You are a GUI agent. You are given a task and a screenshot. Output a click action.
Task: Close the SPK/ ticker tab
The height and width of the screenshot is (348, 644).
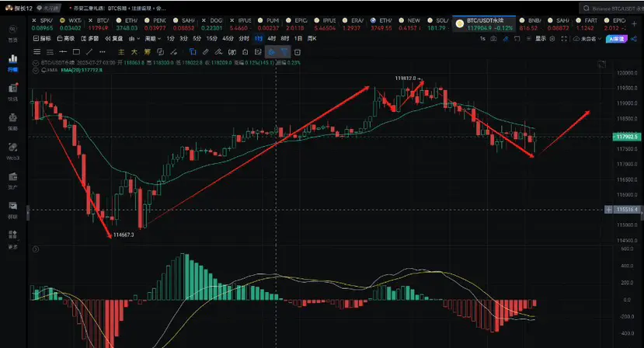tap(34, 20)
